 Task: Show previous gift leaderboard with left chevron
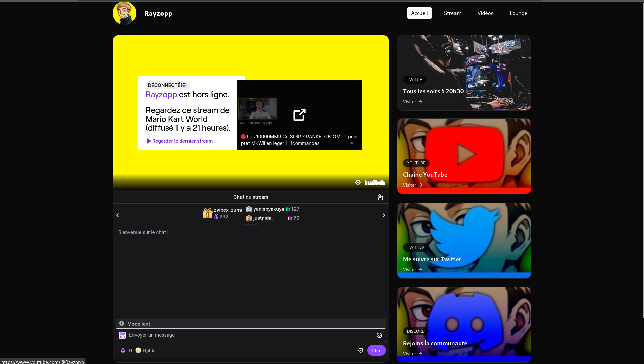tap(118, 215)
